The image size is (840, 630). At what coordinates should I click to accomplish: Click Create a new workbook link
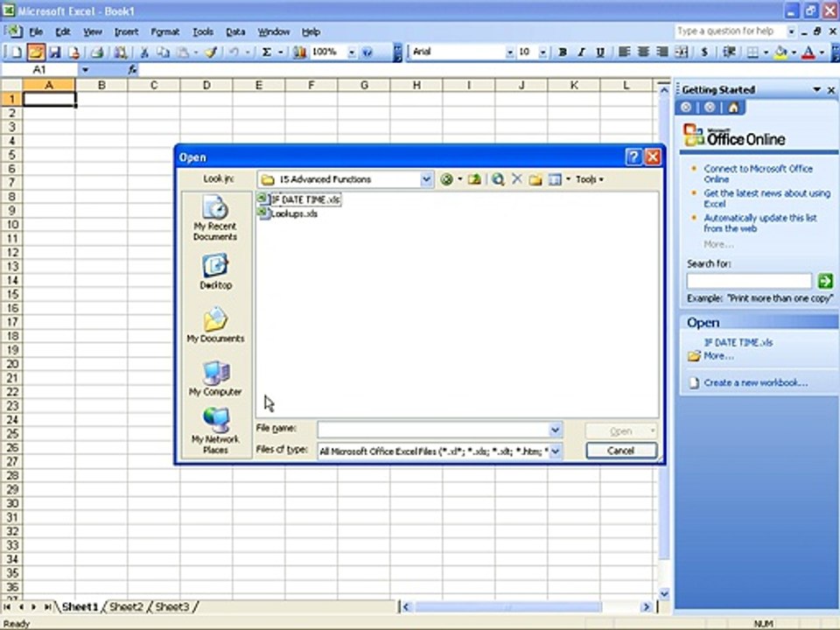click(x=755, y=382)
